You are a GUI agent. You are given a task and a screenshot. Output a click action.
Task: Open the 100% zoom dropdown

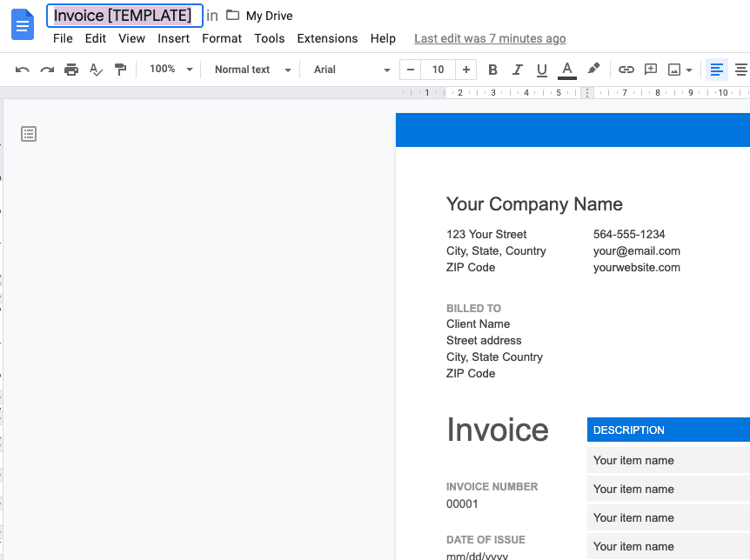click(171, 70)
